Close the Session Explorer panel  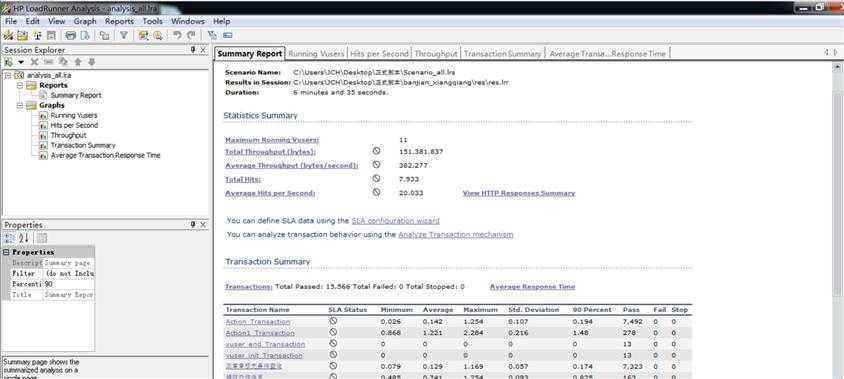pyautogui.click(x=203, y=50)
